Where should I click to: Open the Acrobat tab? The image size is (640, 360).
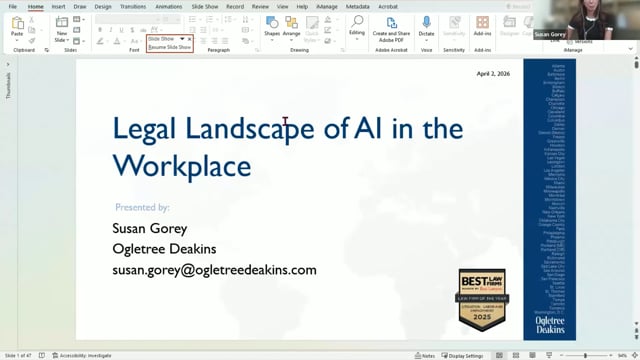(388, 7)
